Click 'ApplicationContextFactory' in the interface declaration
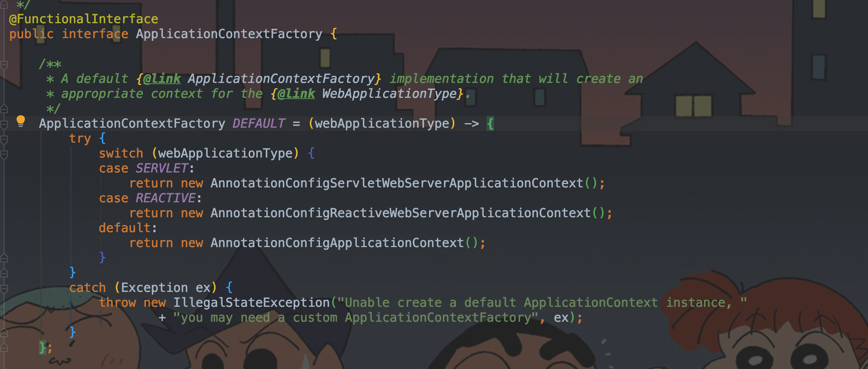This screenshot has width=868, height=369. [229, 34]
